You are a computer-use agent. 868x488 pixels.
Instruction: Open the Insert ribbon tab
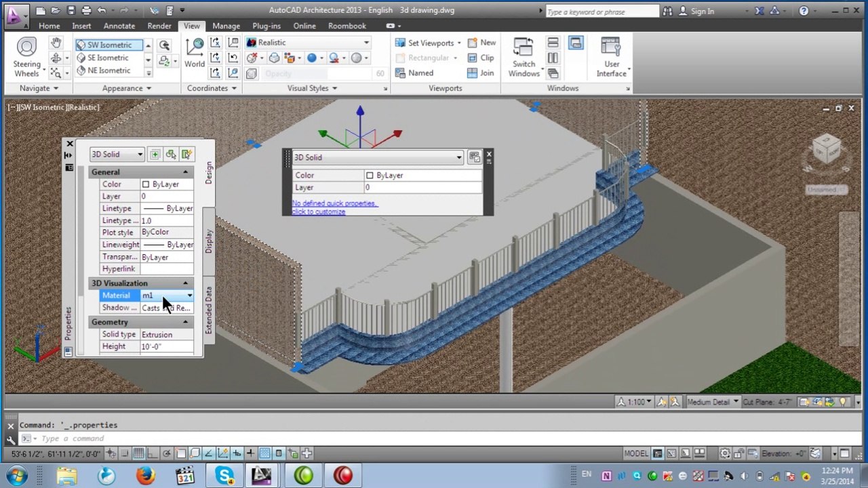tap(81, 26)
